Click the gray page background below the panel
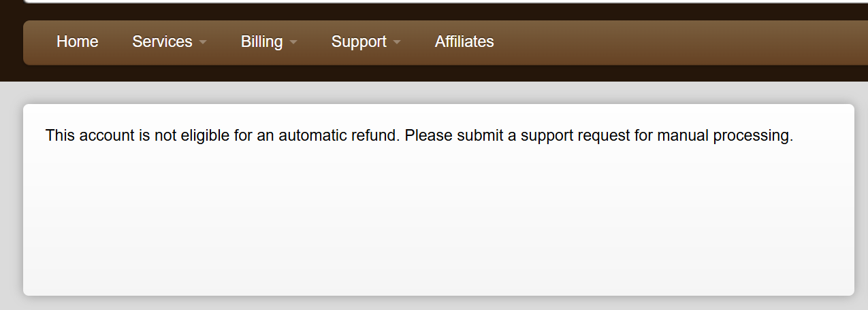Screen dimensions: 868x310 (x=436, y=304)
